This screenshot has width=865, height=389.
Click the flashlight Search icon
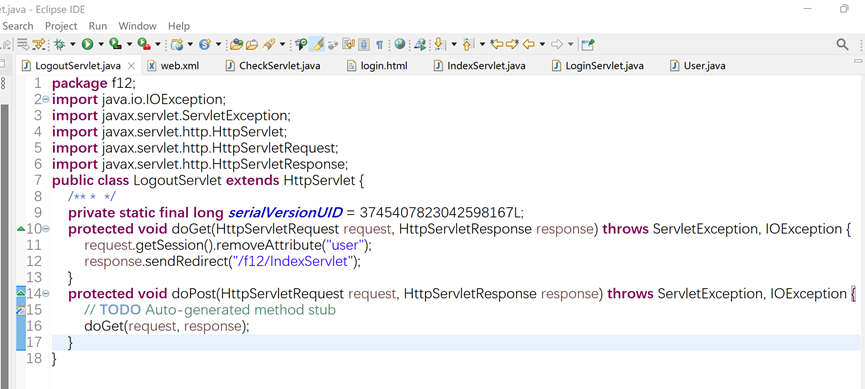coord(268,44)
